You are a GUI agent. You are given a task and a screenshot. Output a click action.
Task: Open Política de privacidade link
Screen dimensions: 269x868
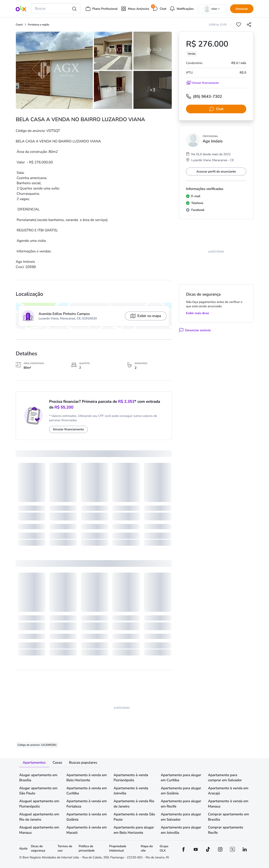tap(87, 848)
